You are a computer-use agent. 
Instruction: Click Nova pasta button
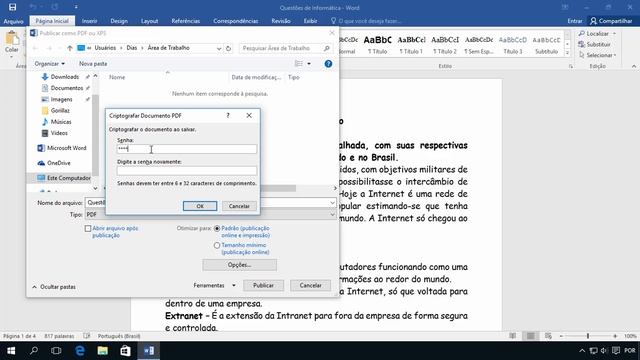click(93, 64)
